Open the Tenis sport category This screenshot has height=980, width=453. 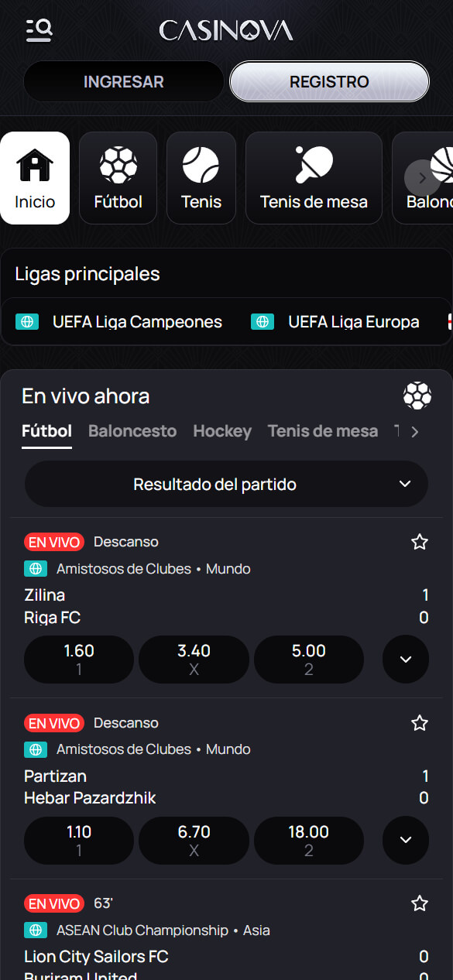(201, 178)
